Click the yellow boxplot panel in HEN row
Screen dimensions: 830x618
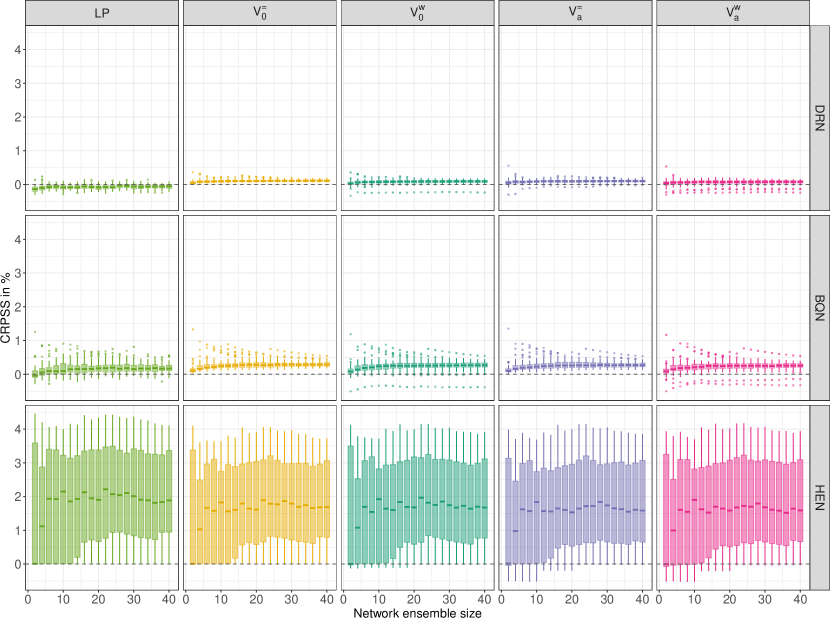tap(259, 496)
